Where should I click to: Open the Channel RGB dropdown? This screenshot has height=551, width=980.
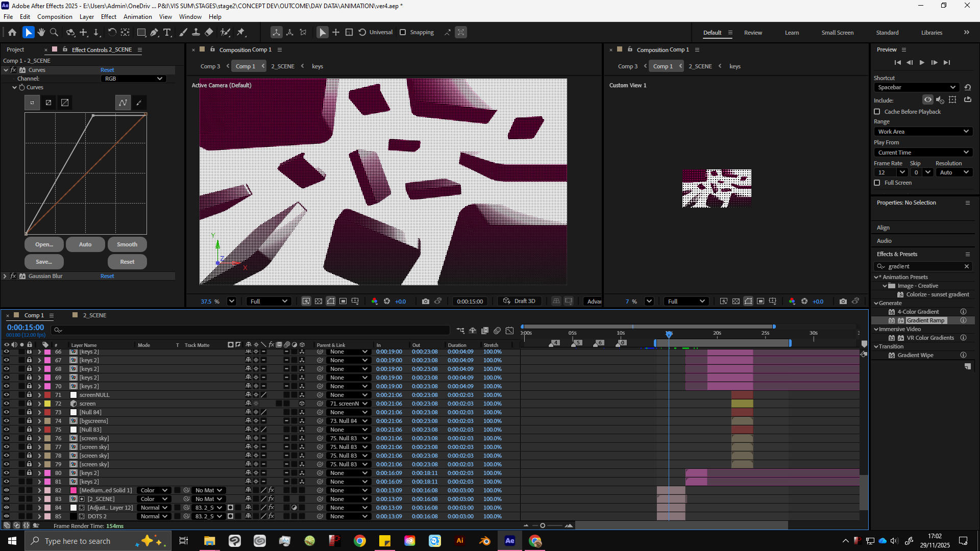pyautogui.click(x=133, y=79)
